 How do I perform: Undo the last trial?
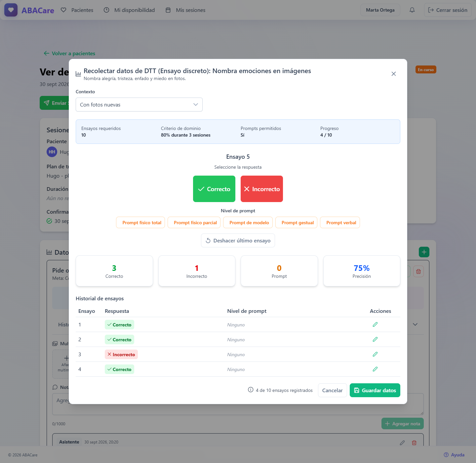[238, 240]
